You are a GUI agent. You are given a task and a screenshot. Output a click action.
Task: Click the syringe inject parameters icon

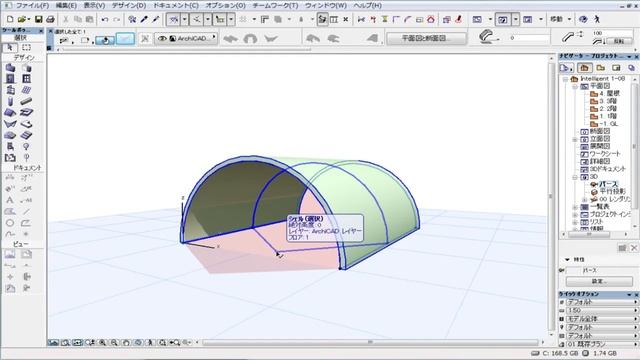click(x=156, y=19)
